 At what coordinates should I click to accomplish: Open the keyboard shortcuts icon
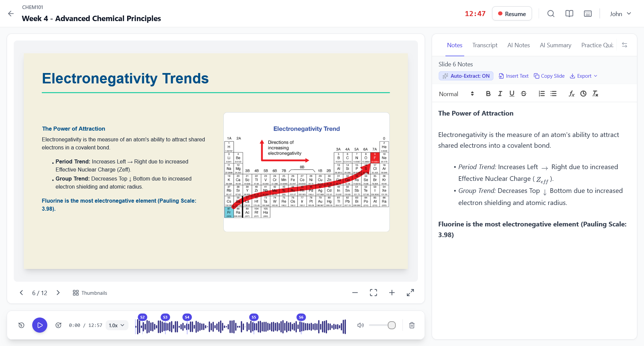click(588, 14)
